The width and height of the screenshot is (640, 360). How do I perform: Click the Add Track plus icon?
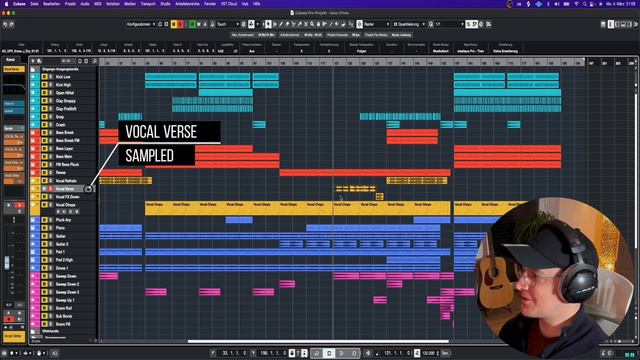(x=33, y=61)
